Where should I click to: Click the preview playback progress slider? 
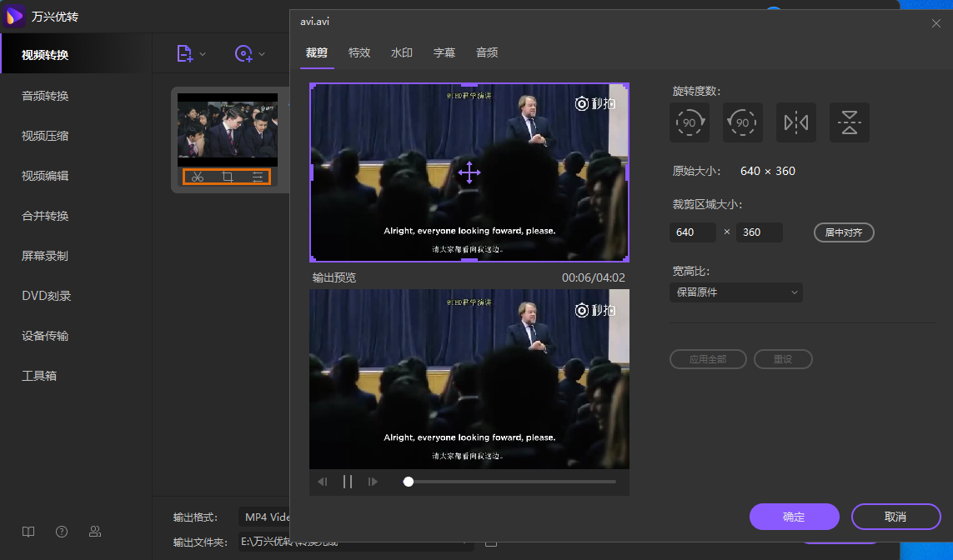click(510, 482)
